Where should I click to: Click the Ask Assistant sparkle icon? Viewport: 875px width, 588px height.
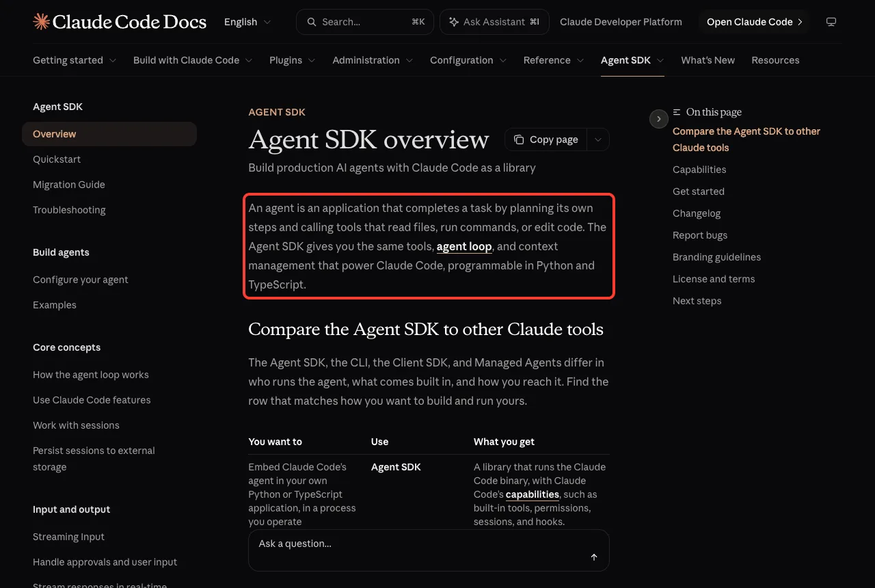click(453, 22)
